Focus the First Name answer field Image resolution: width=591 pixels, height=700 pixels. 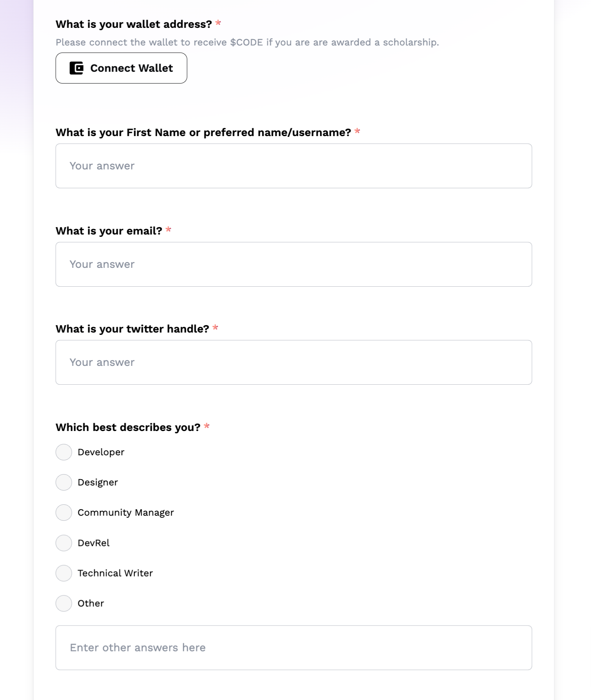point(294,166)
